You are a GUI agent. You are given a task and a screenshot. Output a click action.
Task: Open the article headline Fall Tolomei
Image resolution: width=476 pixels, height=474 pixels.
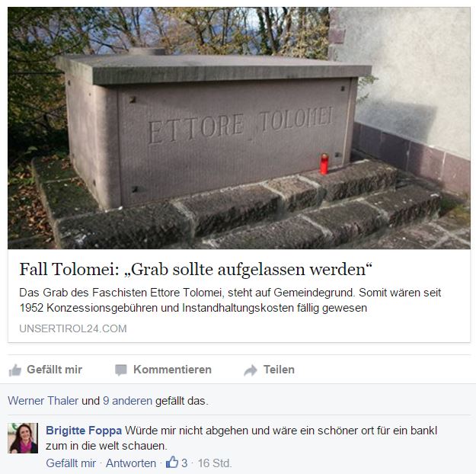pyautogui.click(x=196, y=269)
